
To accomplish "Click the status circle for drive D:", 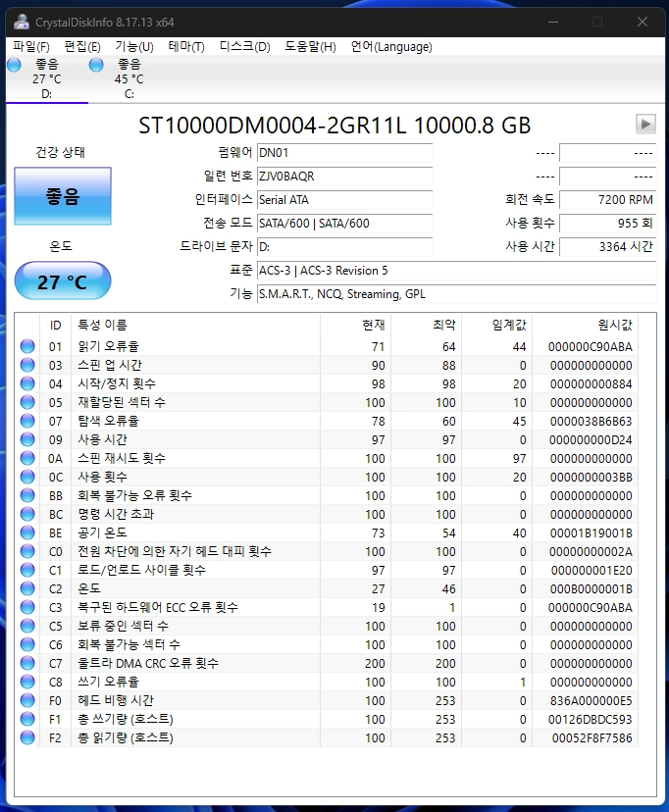I will pos(14,65).
